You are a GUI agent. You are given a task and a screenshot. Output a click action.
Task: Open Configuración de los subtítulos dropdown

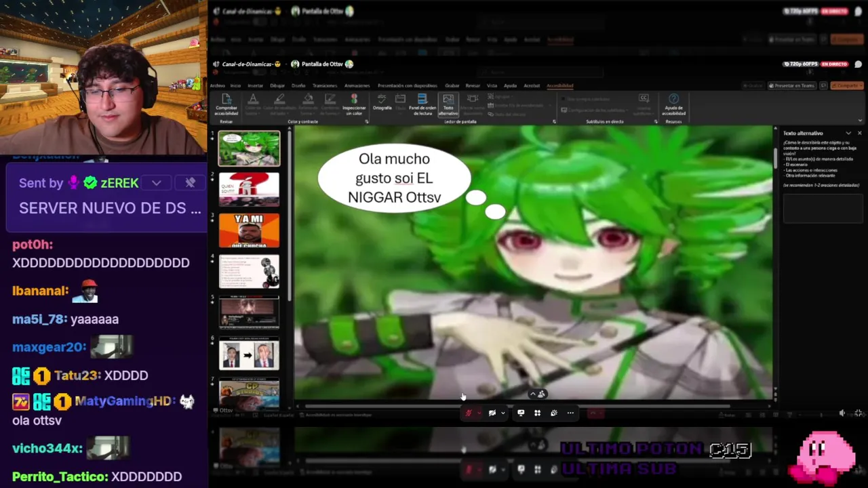[x=595, y=110]
